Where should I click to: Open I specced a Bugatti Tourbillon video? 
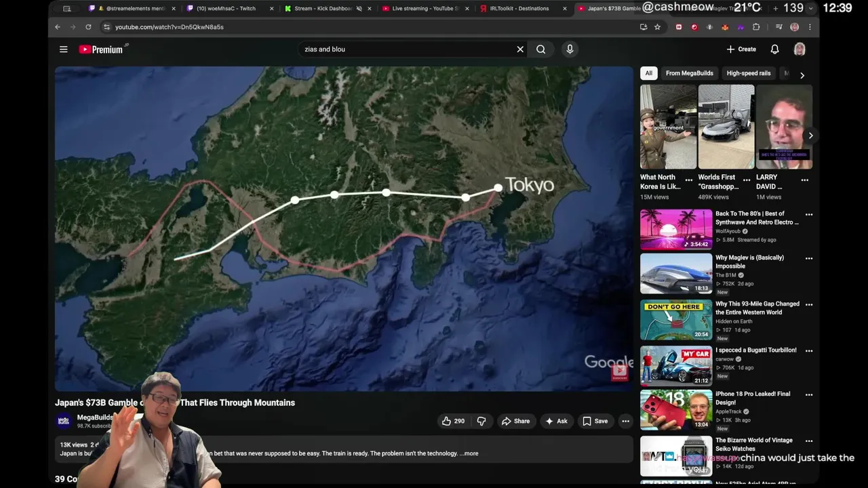(756, 350)
